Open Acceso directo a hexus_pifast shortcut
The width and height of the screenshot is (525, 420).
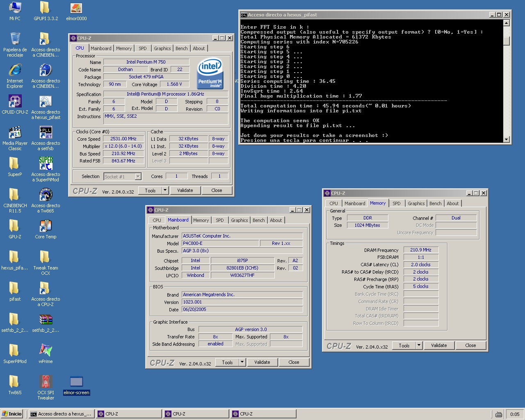[x=46, y=107]
